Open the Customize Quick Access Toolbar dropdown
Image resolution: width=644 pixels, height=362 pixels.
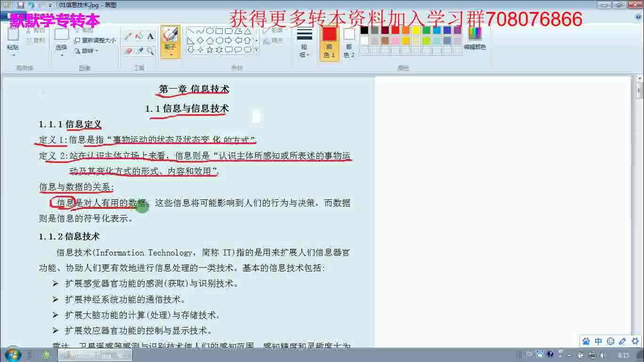pos(50,5)
